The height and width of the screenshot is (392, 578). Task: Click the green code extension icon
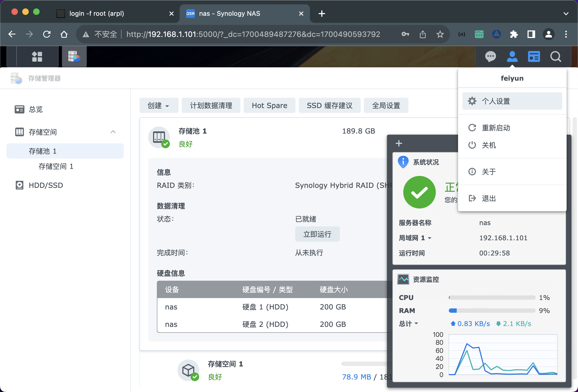point(479,34)
